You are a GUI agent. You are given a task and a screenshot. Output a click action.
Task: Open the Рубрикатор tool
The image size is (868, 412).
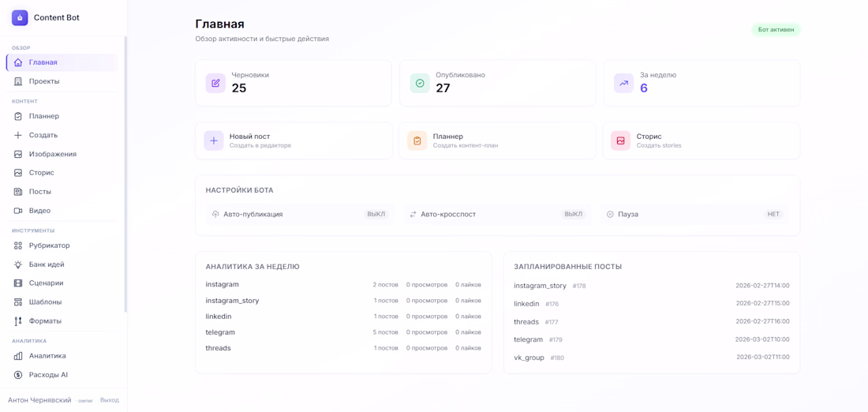point(49,245)
